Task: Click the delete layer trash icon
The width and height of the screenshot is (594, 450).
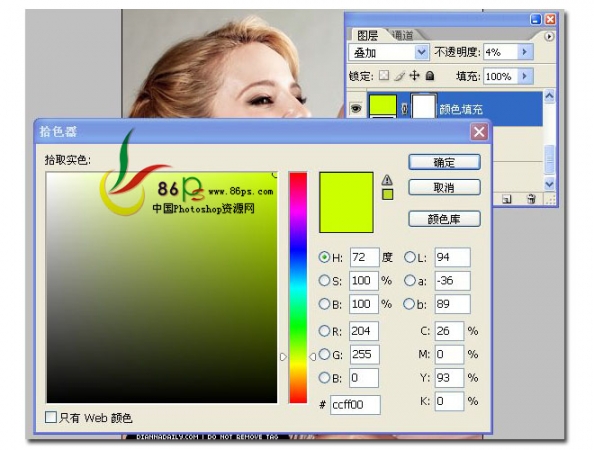Action: pyautogui.click(x=531, y=198)
